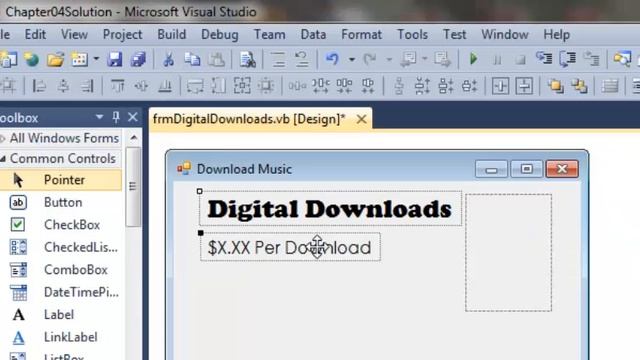Open the Help menu

pyautogui.click(x=556, y=35)
